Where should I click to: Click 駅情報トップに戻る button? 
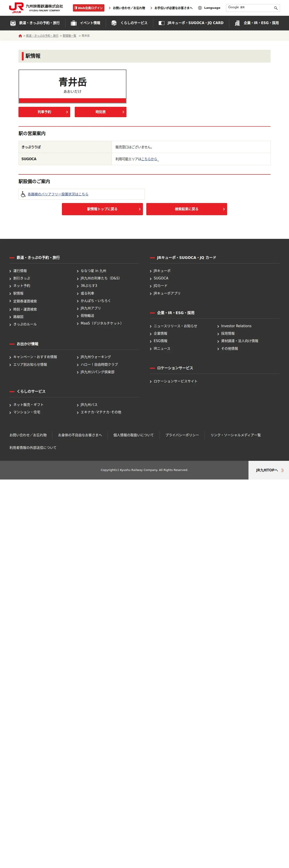click(x=102, y=209)
